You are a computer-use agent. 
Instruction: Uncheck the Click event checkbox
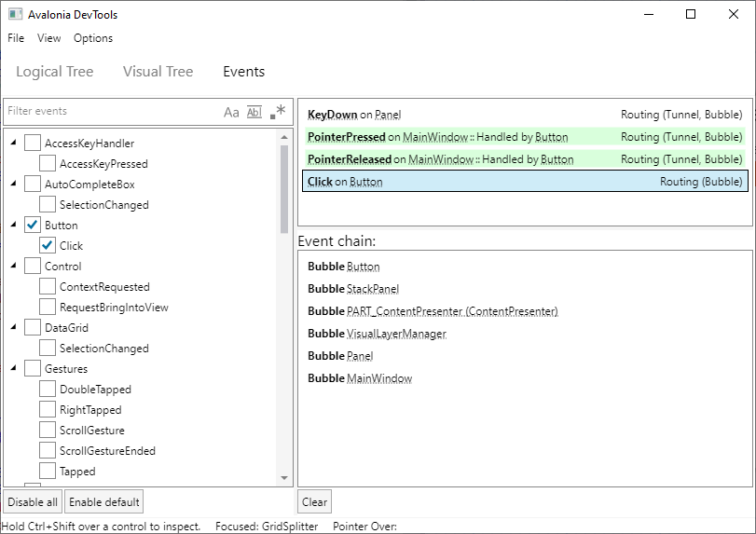pos(48,246)
